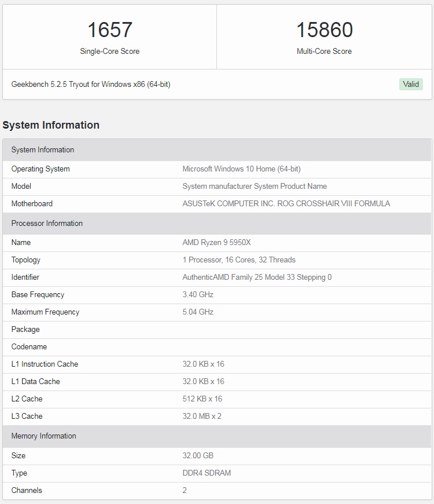Image resolution: width=434 pixels, height=504 pixels.
Task: Select the 3.40 GHz base frequency value
Action: 198,294
